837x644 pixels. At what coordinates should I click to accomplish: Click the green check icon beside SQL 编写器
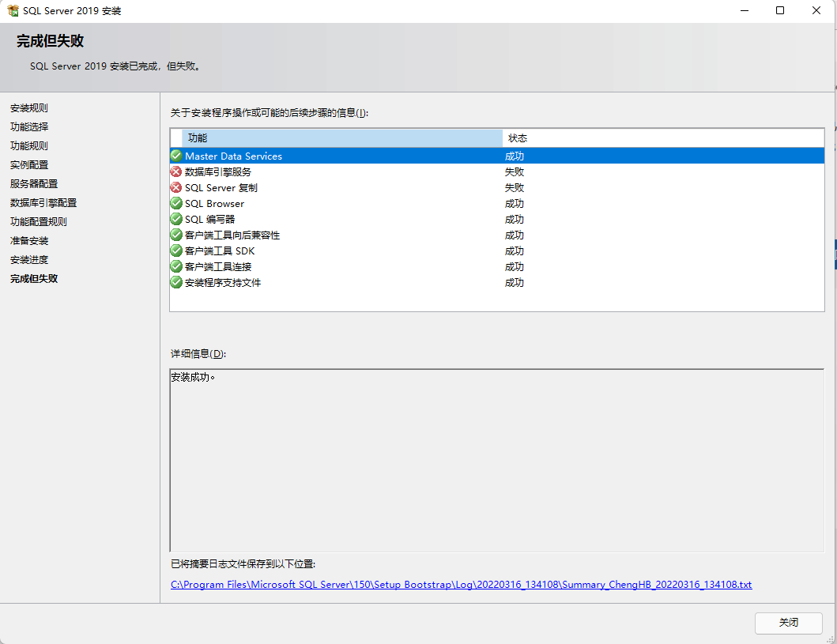[x=176, y=219]
